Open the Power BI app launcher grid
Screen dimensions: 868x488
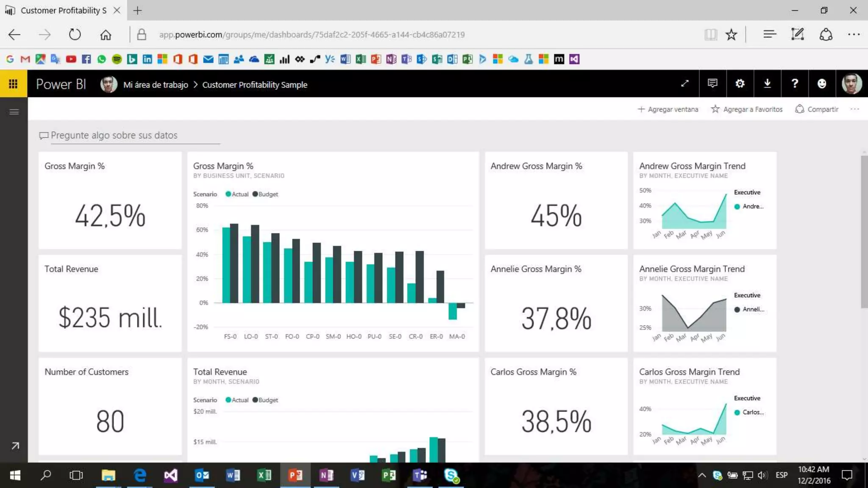(x=13, y=84)
